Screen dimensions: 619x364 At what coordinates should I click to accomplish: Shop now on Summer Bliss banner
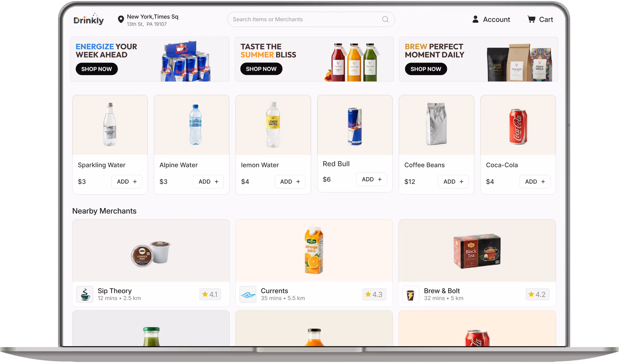261,69
